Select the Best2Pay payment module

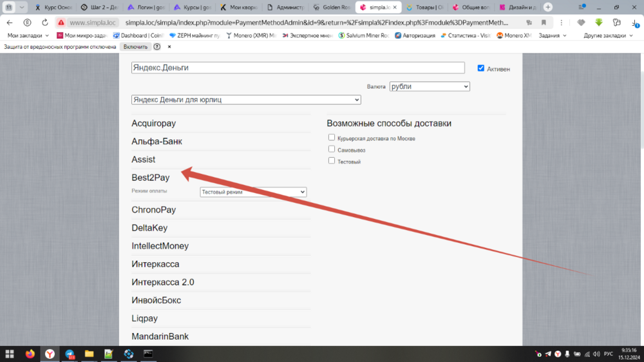point(151,178)
